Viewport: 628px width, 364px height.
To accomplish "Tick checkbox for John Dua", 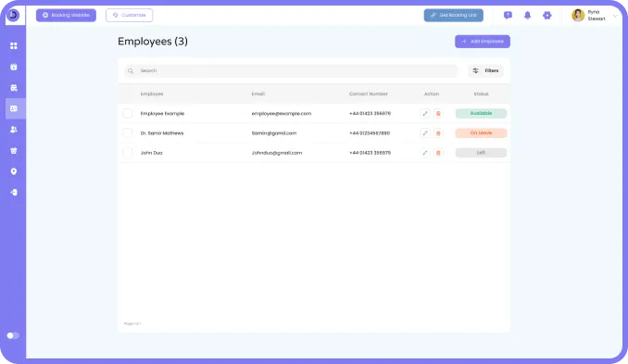I will coord(128,153).
